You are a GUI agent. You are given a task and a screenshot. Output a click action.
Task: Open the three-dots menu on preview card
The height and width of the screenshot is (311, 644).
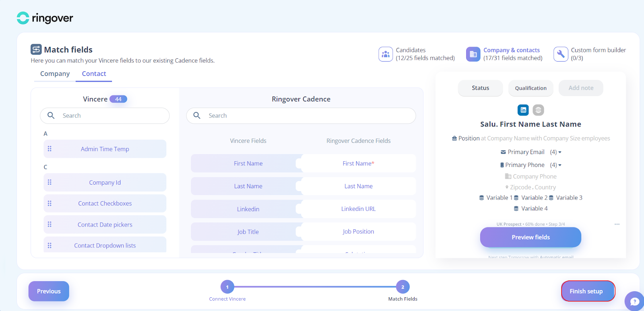click(x=617, y=224)
